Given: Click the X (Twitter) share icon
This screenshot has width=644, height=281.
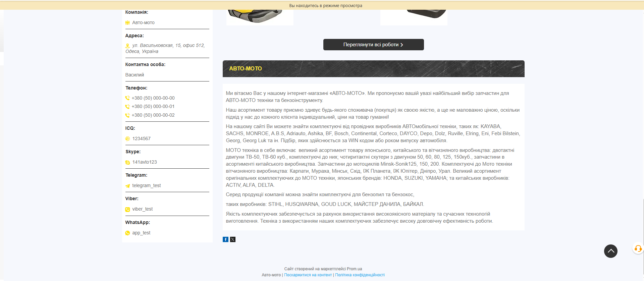Looking at the screenshot, I should (233, 239).
